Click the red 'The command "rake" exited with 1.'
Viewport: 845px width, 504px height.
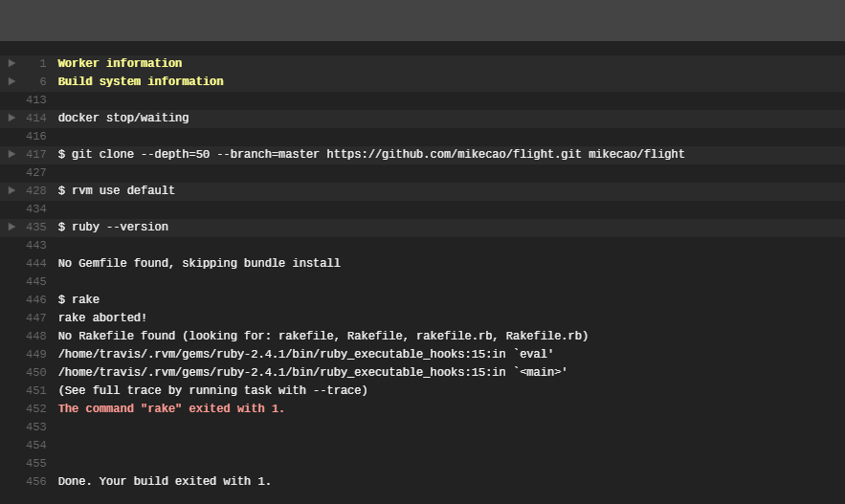(171, 408)
